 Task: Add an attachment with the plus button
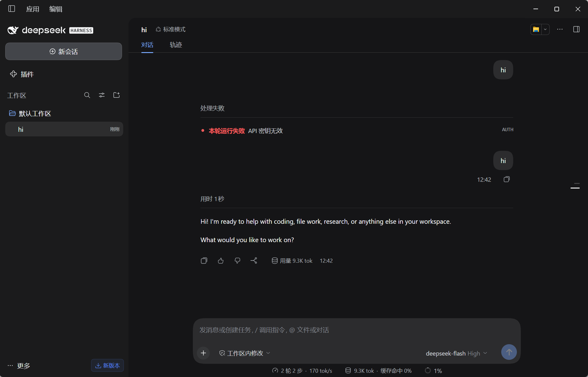pyautogui.click(x=203, y=353)
